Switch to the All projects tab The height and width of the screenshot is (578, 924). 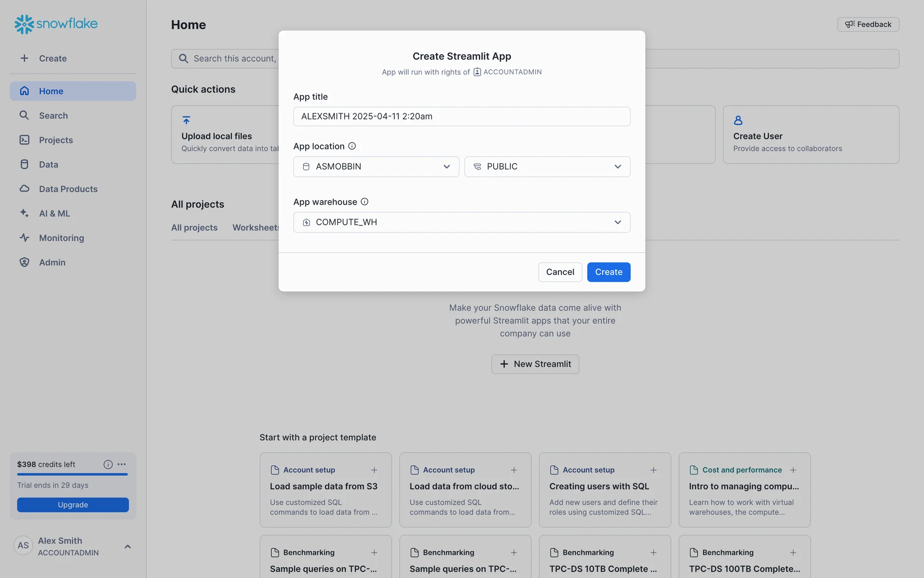(194, 227)
